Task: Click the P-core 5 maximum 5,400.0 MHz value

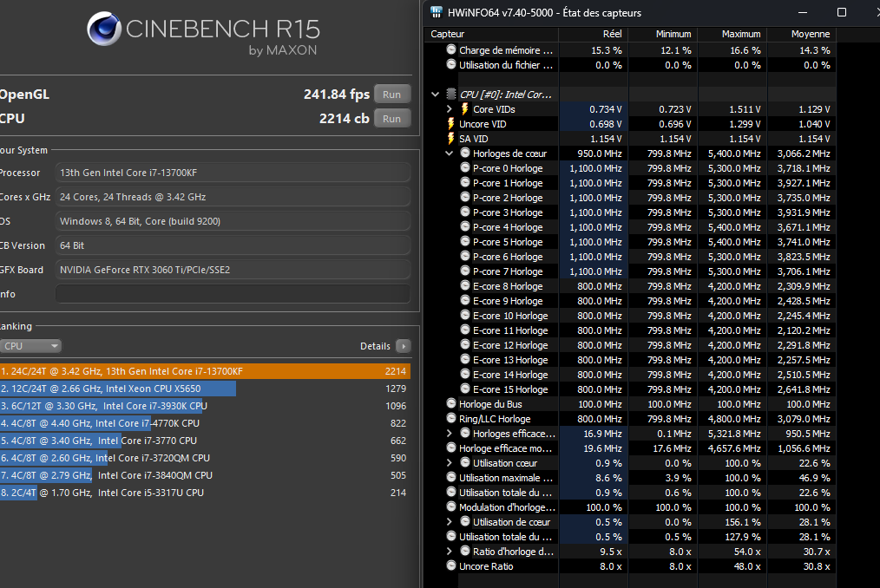Action: pos(734,242)
